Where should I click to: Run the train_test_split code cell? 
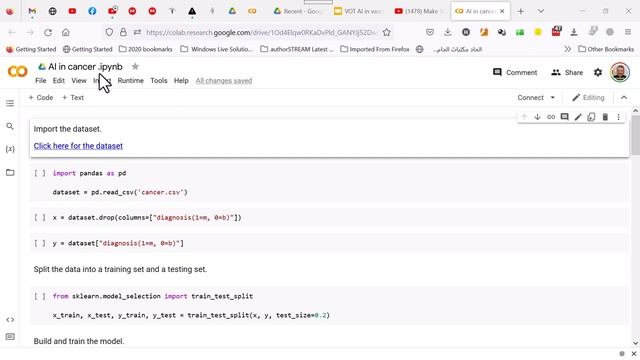40,296
